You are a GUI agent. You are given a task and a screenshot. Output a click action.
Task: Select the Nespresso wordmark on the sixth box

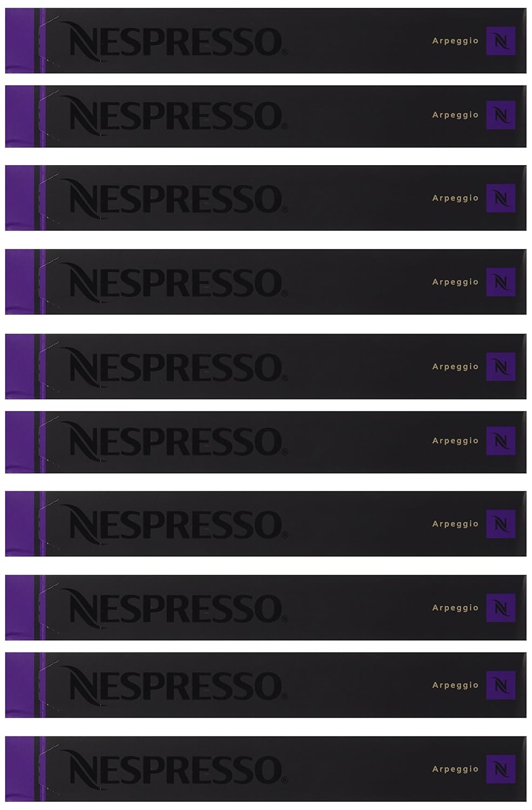173,442
